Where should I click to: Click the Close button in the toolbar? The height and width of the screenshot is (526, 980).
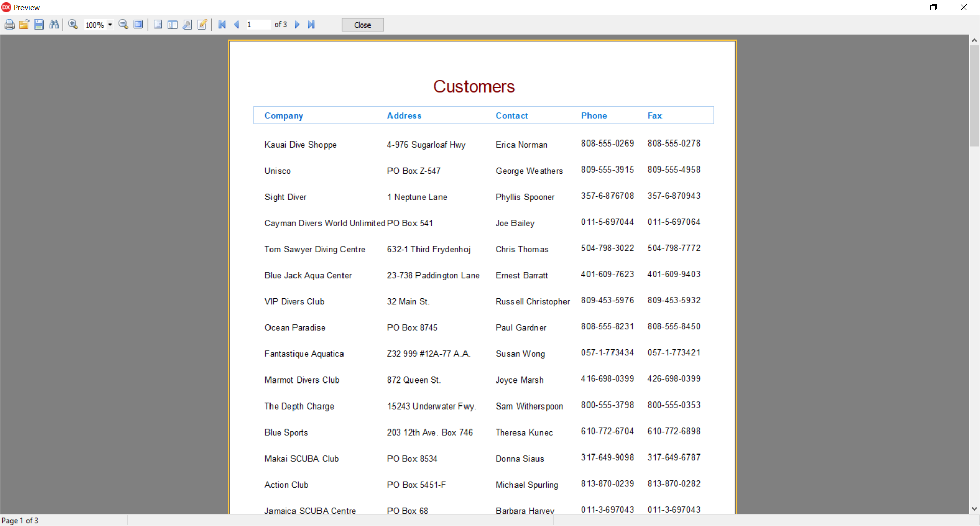pos(362,25)
